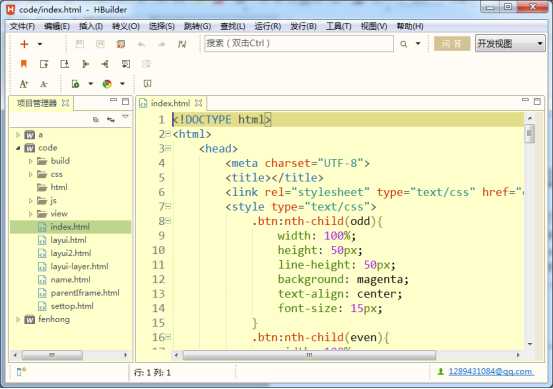Collapse the code fold marker on line 8
This screenshot has width=553, height=389.
[x=168, y=221]
